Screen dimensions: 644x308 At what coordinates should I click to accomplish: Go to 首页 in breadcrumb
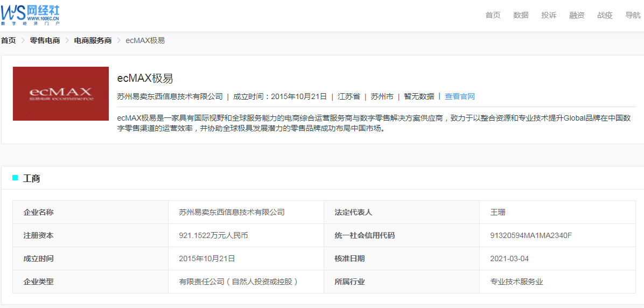click(8, 41)
